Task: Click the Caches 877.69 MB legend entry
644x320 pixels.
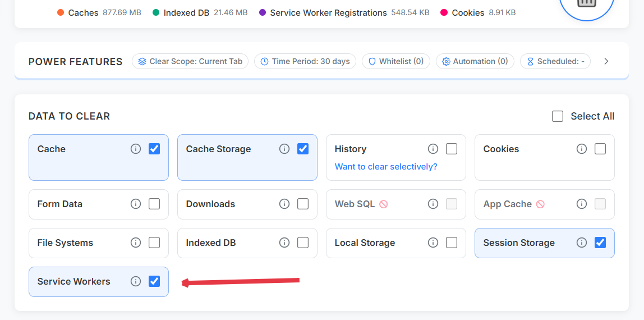Action: click(x=99, y=13)
